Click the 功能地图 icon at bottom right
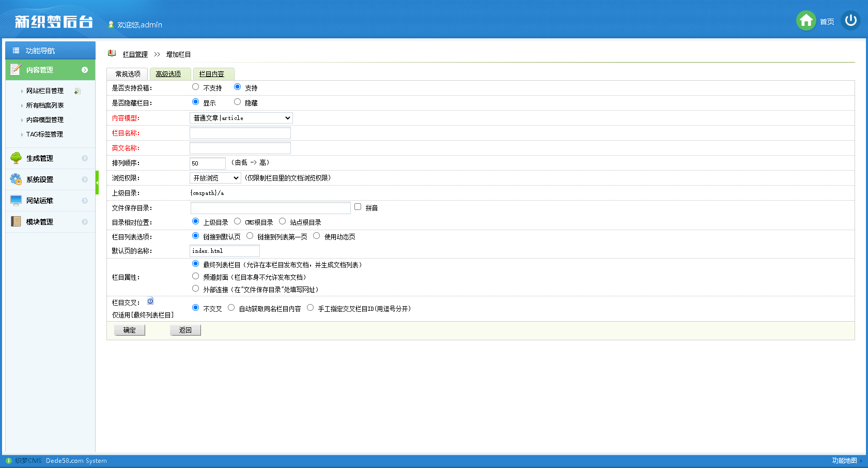The image size is (868, 468). click(862, 460)
